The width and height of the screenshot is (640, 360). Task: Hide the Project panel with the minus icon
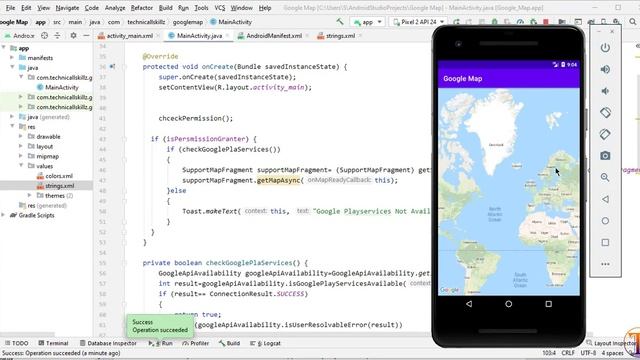point(86,36)
